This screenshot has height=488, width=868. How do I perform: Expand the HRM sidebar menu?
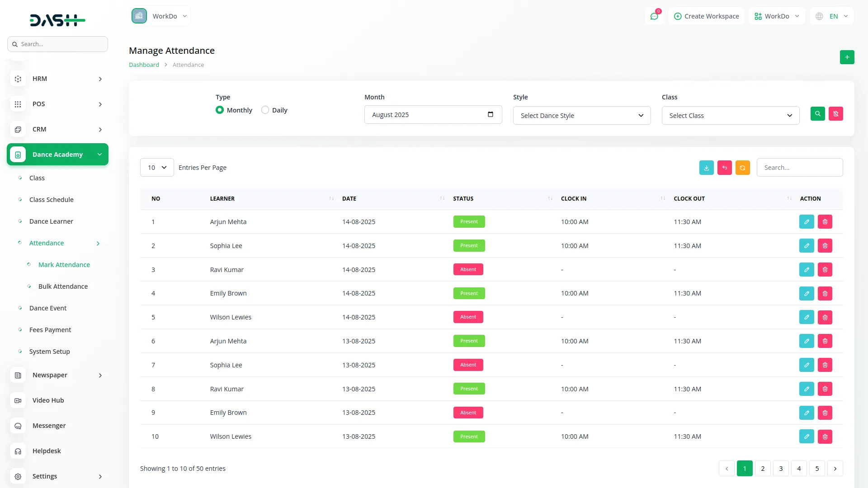click(57, 79)
